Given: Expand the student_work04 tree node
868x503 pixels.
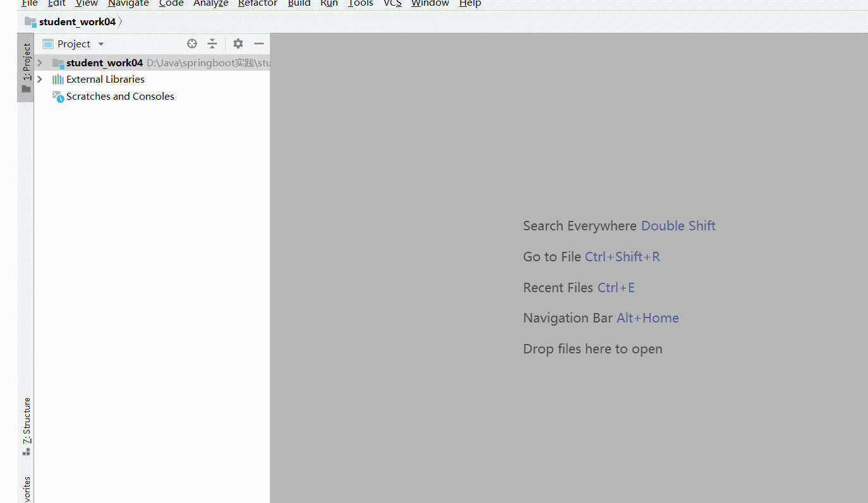Looking at the screenshot, I should (39, 62).
